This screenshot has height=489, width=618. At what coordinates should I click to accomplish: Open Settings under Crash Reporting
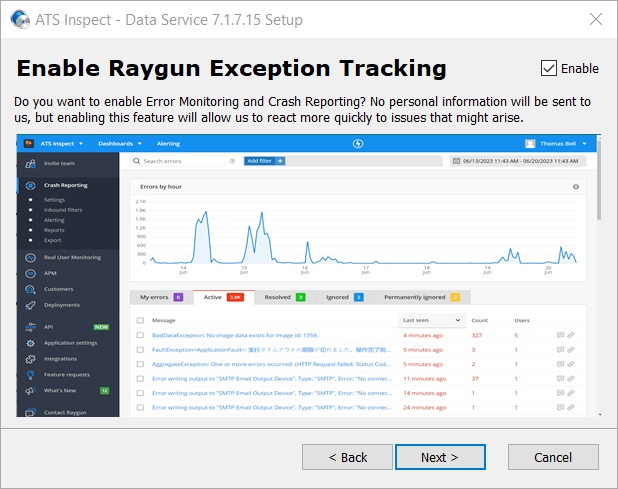[54, 200]
